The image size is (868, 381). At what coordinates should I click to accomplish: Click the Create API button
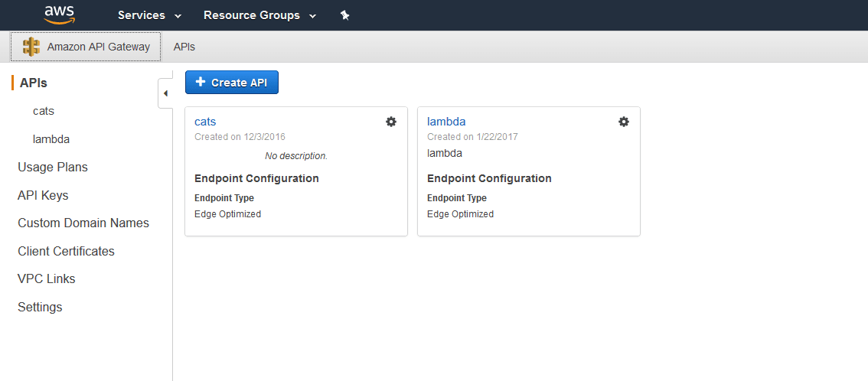click(x=231, y=83)
